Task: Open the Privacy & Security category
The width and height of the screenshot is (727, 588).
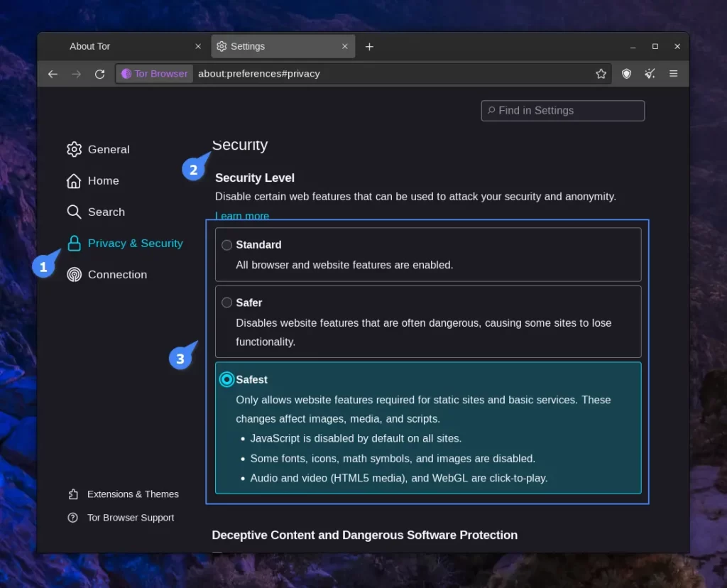Action: [136, 243]
